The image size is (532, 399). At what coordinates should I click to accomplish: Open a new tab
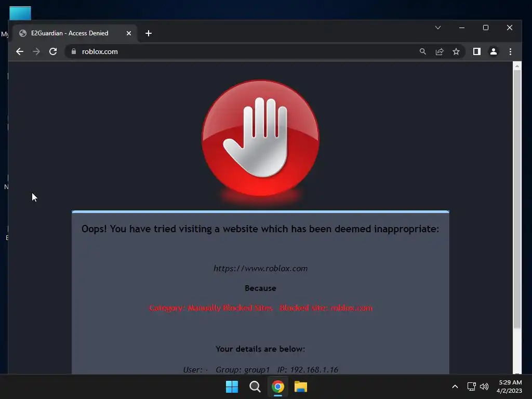(148, 33)
